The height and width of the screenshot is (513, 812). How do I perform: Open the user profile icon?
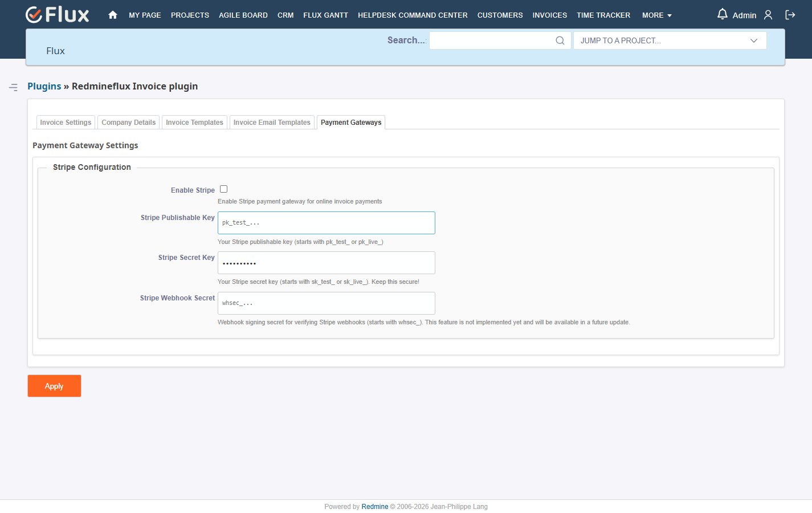click(x=768, y=15)
